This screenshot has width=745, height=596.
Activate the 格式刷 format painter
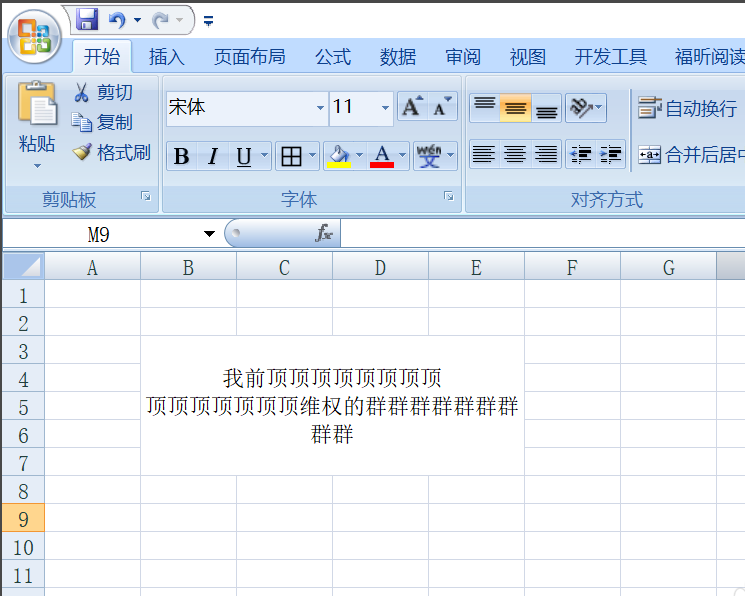(112, 153)
